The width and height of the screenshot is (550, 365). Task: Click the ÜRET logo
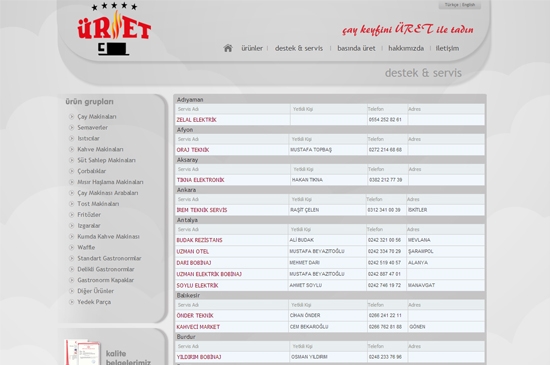pyautogui.click(x=114, y=29)
